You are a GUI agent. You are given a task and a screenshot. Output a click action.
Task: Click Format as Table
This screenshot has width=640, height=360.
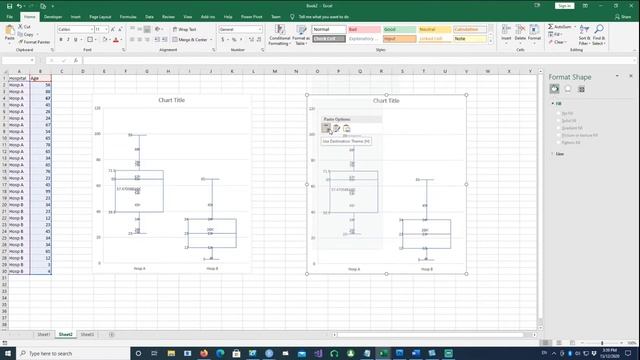(x=301, y=35)
